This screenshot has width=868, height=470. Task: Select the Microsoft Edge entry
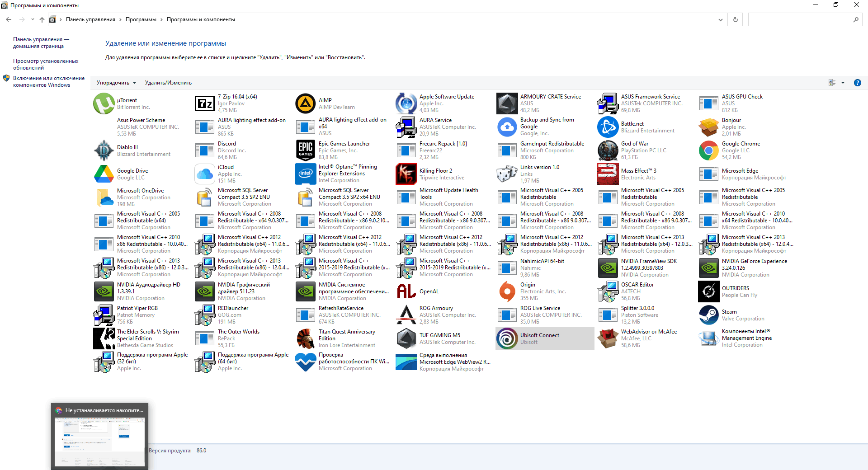[x=746, y=174]
